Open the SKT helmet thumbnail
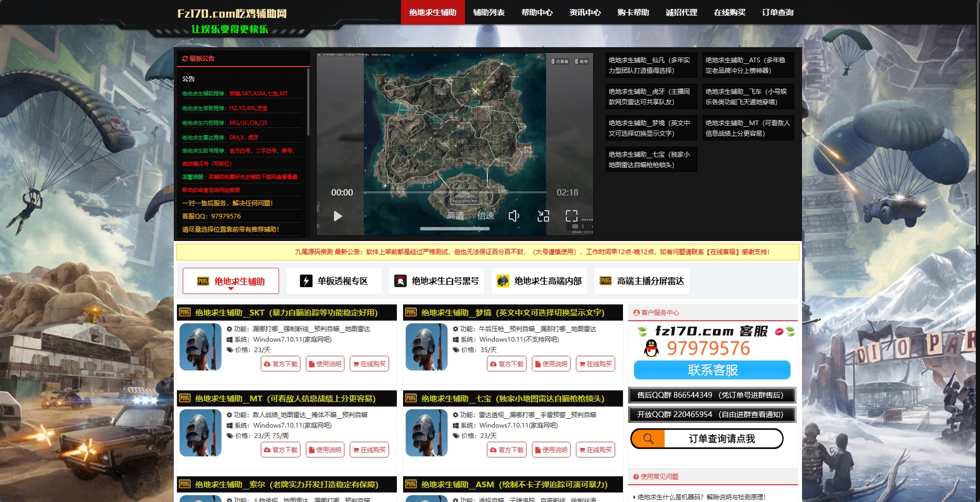The height and width of the screenshot is (502, 980). (201, 347)
